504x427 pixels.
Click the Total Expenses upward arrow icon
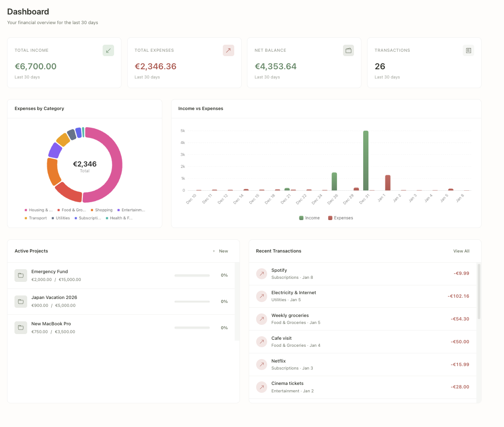[228, 50]
